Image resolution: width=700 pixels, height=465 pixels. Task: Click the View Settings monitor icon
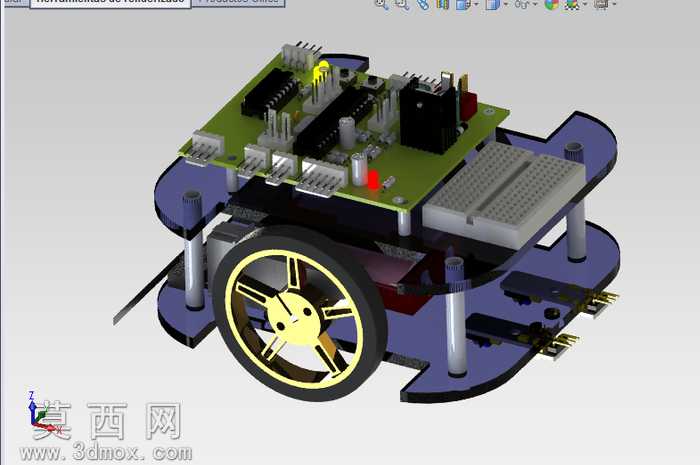pos(602,4)
